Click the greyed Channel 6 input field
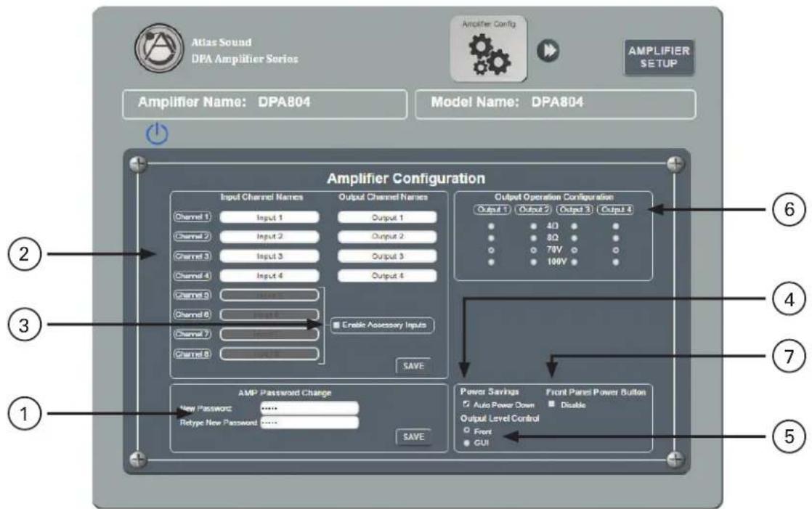 pos(269,315)
